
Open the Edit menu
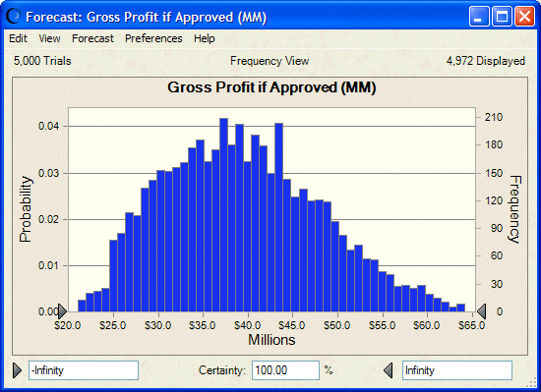click(x=18, y=38)
